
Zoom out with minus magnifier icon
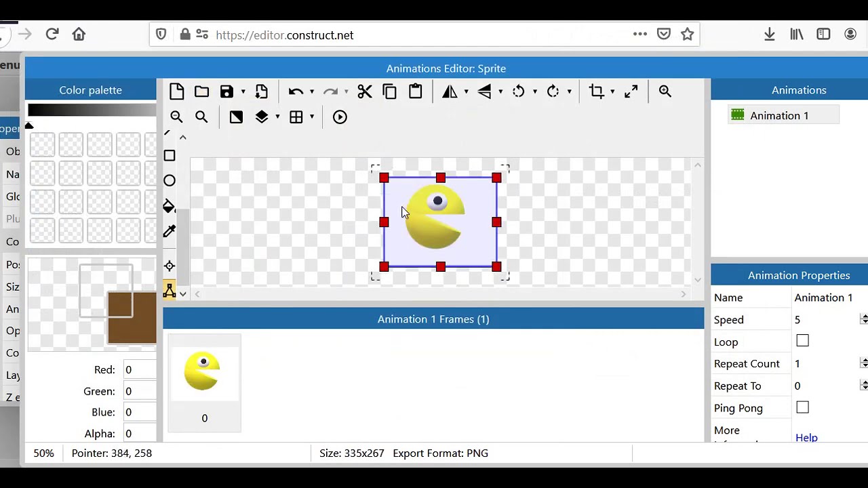pos(176,117)
